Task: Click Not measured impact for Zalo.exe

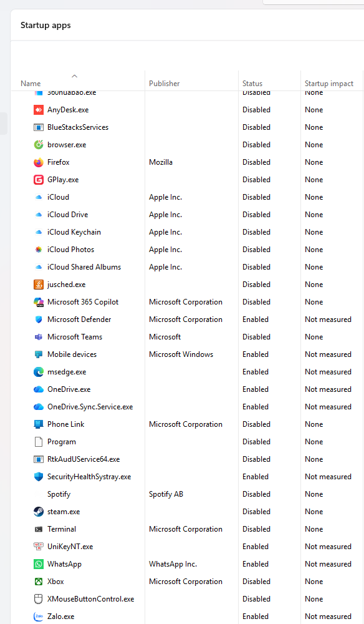Action: [328, 617]
